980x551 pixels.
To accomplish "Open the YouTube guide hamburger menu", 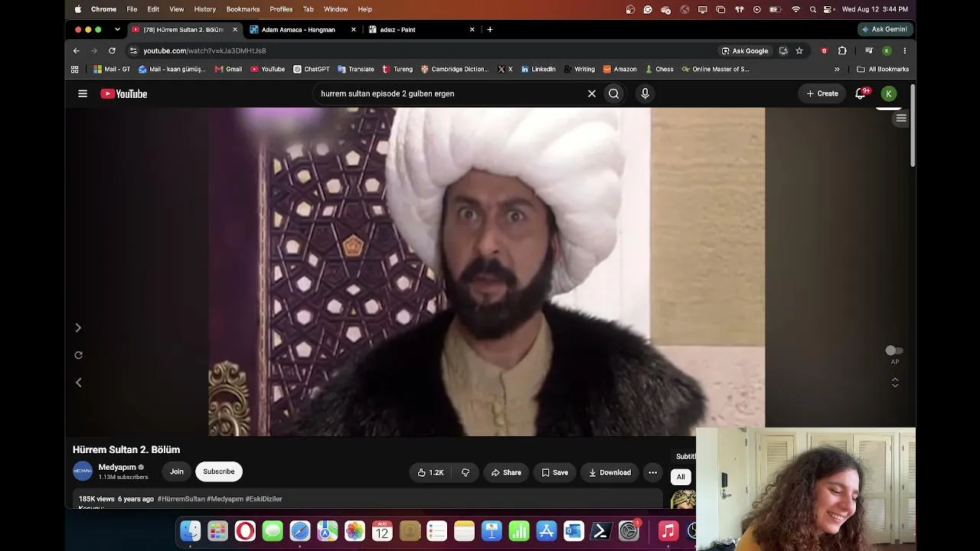I will [83, 93].
